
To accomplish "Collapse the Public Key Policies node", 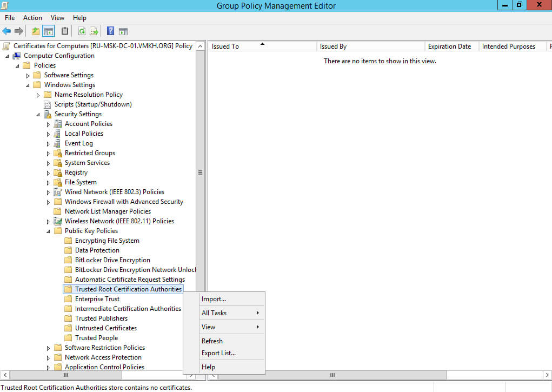I will pyautogui.click(x=48, y=231).
